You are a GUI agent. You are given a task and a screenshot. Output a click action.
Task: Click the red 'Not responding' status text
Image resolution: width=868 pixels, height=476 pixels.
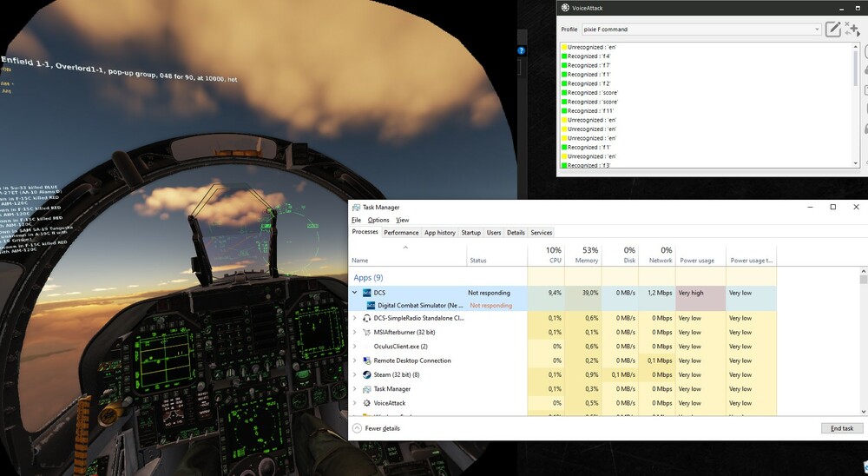[x=491, y=306]
